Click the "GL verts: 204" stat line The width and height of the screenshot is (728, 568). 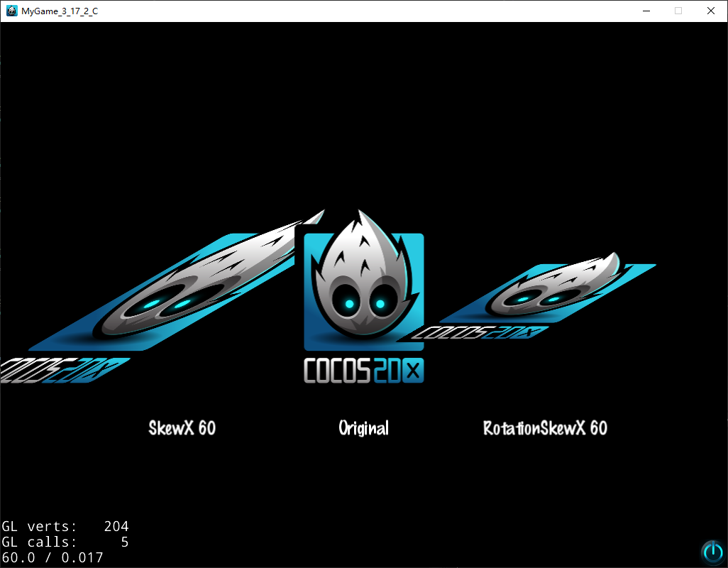pos(65,526)
